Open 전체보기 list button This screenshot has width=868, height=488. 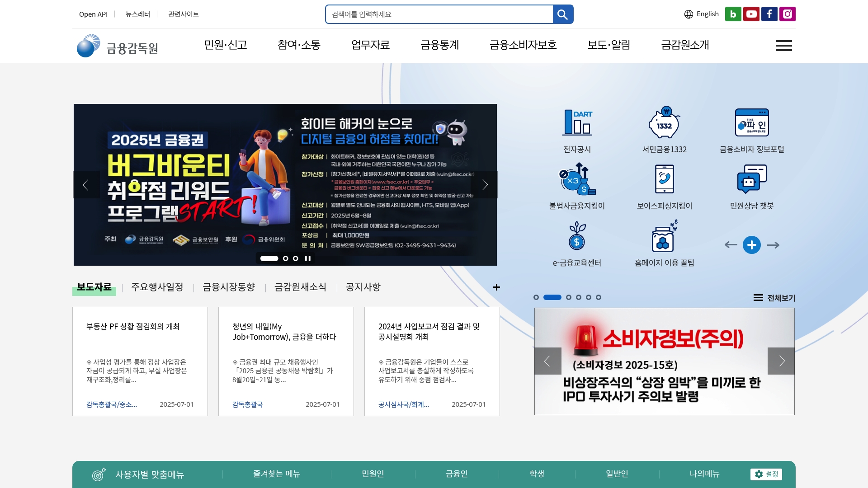coord(774,298)
